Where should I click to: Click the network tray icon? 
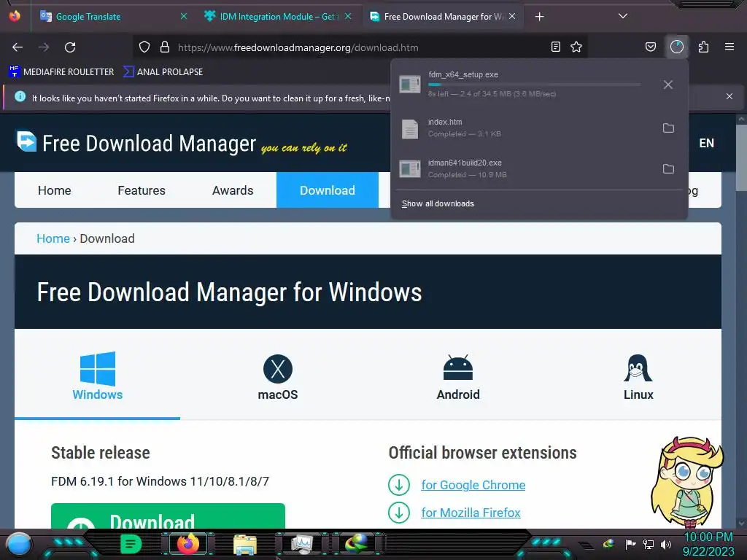click(x=648, y=544)
